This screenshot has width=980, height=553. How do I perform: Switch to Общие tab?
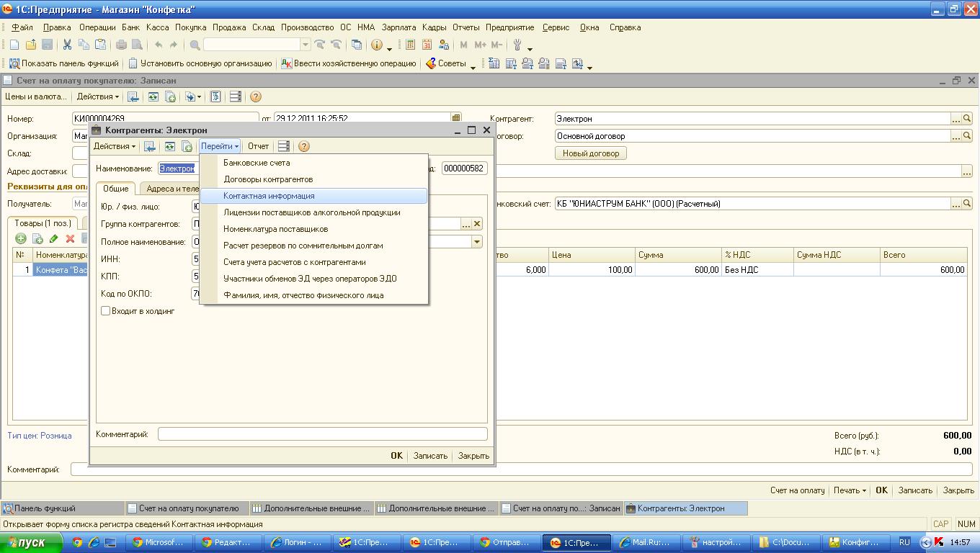115,189
